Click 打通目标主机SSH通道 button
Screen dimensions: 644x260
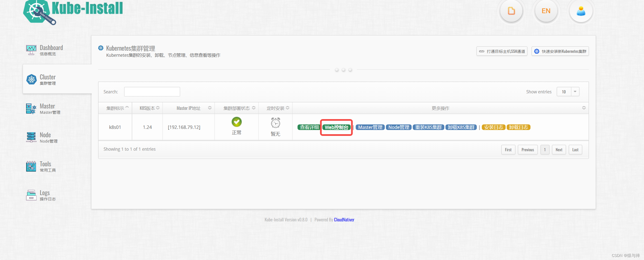click(502, 51)
